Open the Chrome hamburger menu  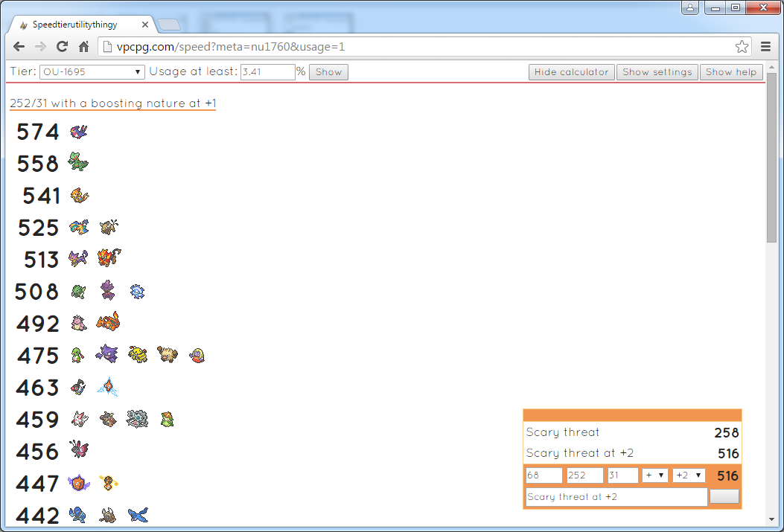click(765, 46)
